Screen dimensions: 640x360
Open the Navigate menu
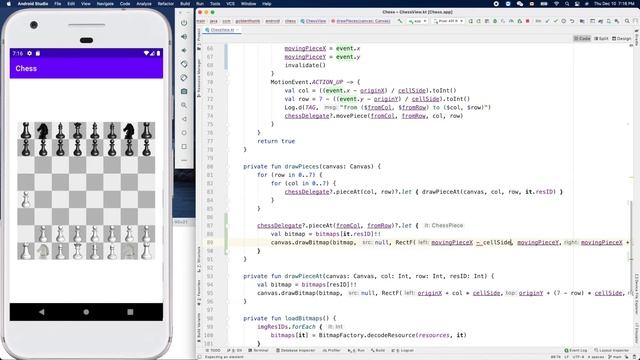tap(105, 4)
